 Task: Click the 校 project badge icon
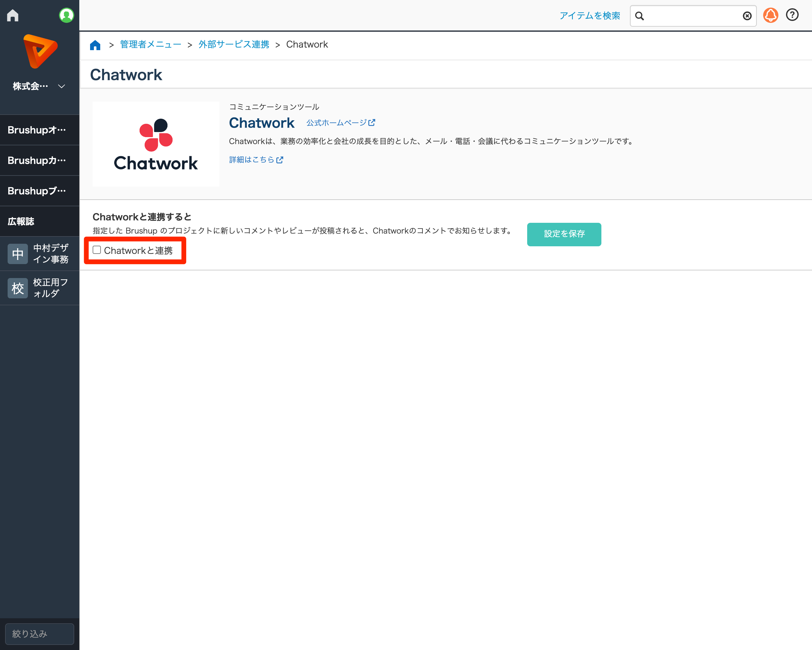coord(18,288)
